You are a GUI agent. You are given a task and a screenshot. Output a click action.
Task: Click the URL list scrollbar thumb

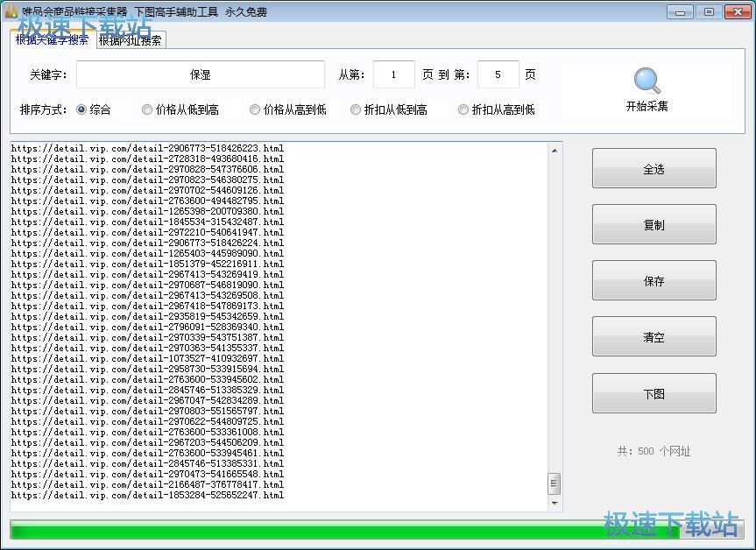pyautogui.click(x=555, y=484)
